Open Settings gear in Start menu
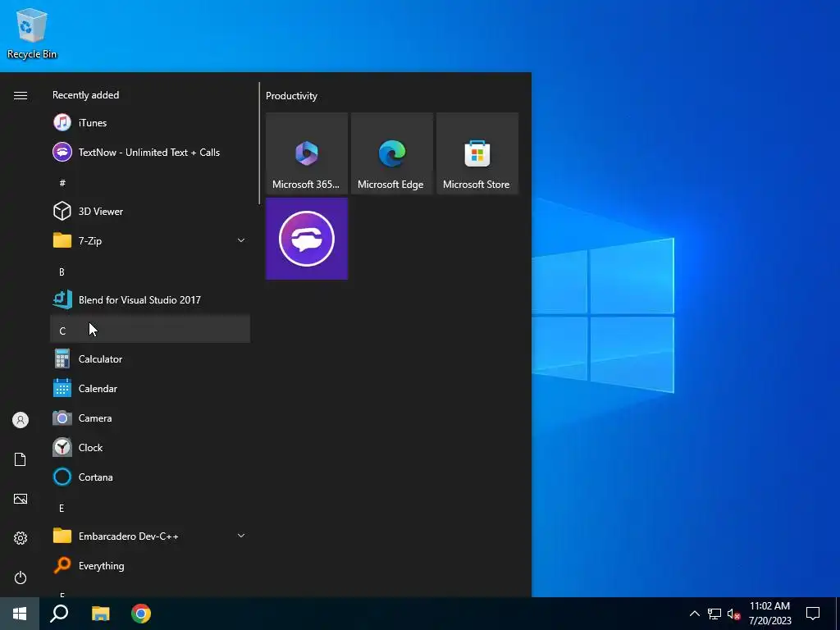 [21, 538]
